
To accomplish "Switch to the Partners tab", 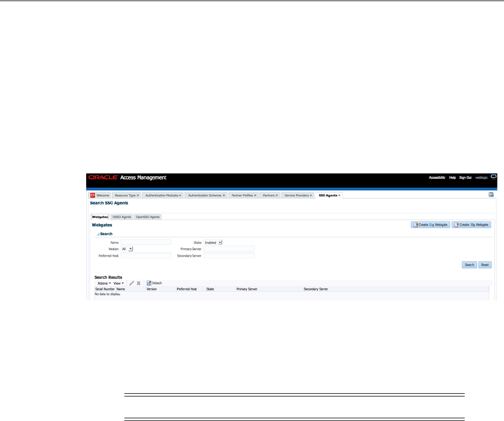I will pyautogui.click(x=269, y=195).
